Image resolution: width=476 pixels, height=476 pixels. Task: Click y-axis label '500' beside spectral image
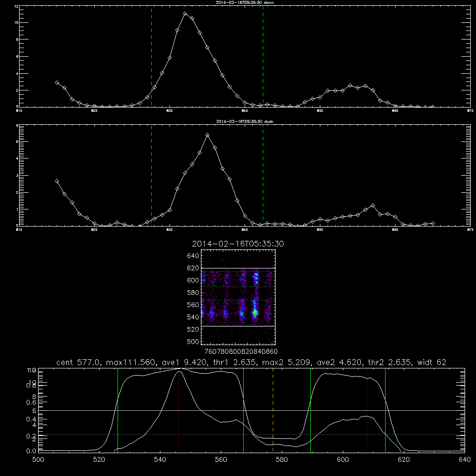pos(193,341)
